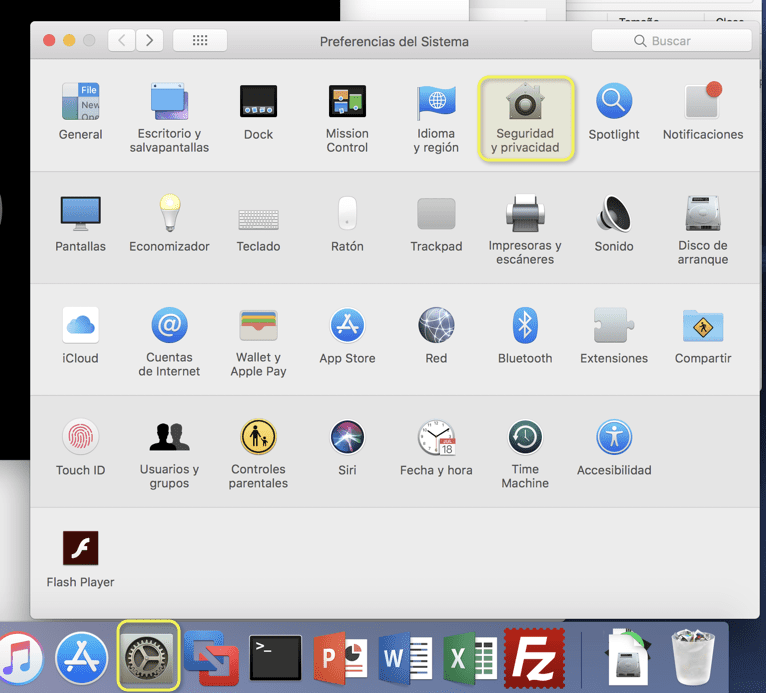Open Time Machine preferences
Viewport: 766px width, 693px height.
tap(525, 453)
